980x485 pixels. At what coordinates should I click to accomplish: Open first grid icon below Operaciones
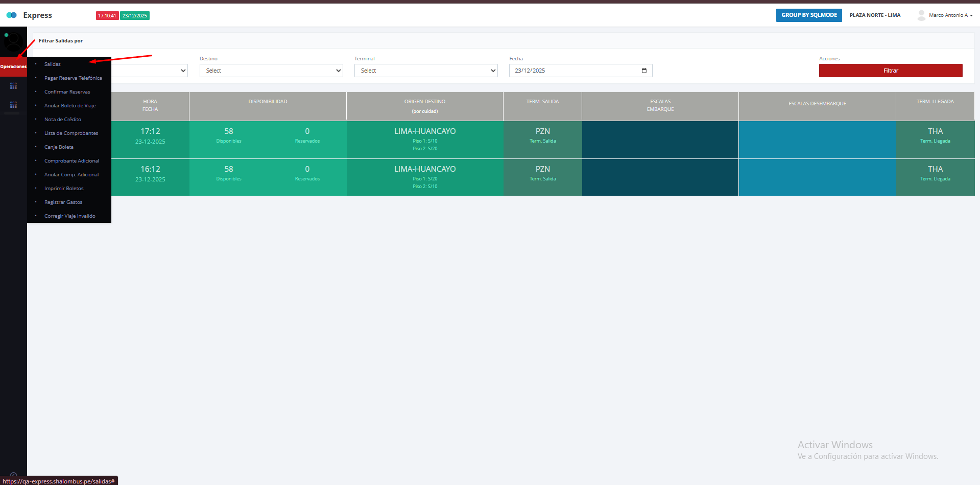click(x=13, y=86)
